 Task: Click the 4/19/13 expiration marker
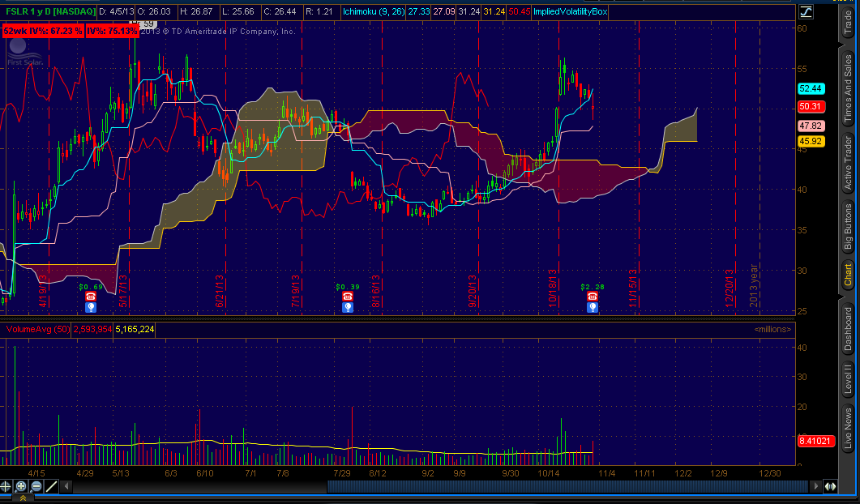tap(43, 289)
